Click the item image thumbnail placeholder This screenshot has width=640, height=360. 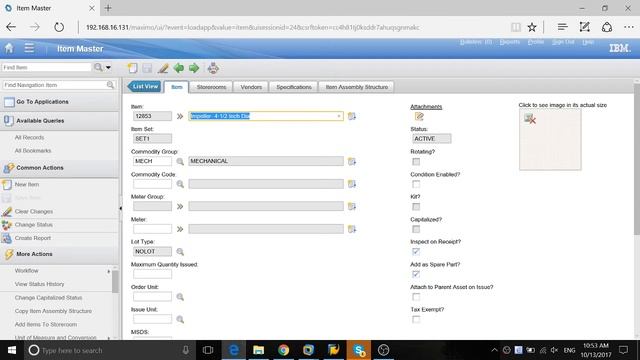(550, 140)
